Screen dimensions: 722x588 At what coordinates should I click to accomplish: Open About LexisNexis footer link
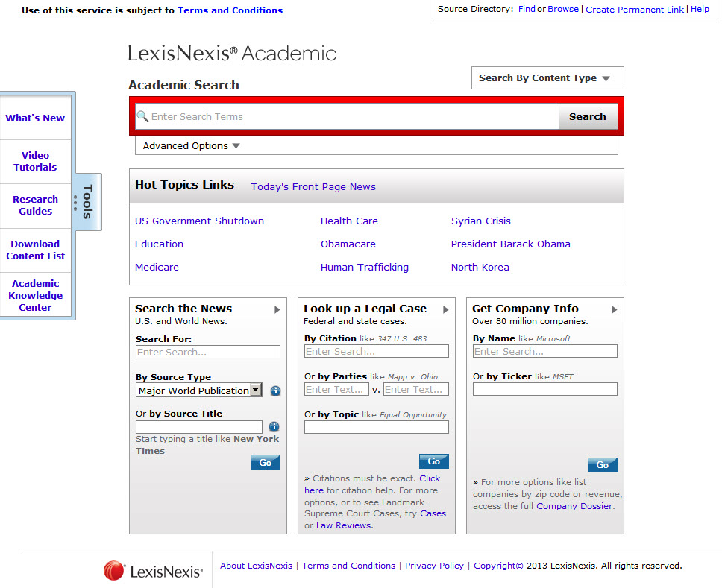(256, 566)
